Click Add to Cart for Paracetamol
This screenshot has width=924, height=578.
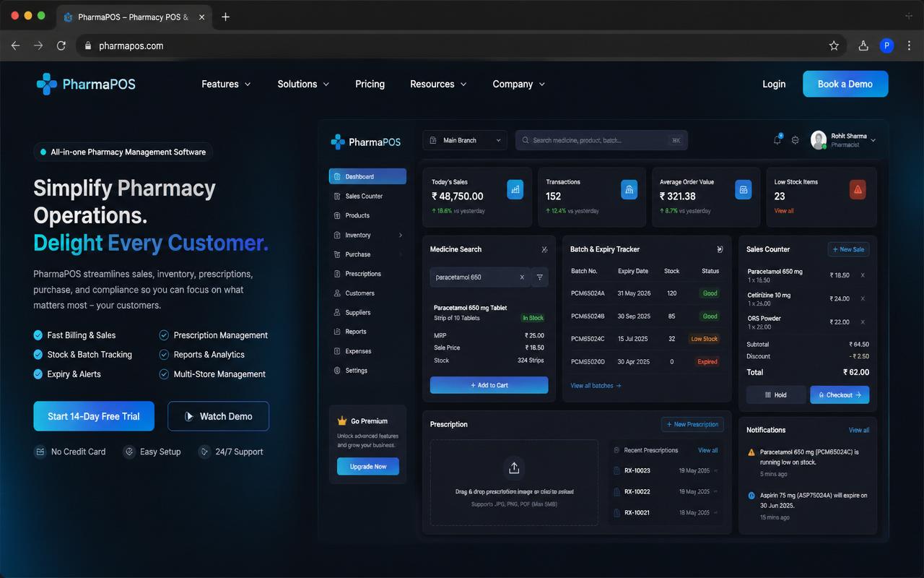tap(489, 385)
